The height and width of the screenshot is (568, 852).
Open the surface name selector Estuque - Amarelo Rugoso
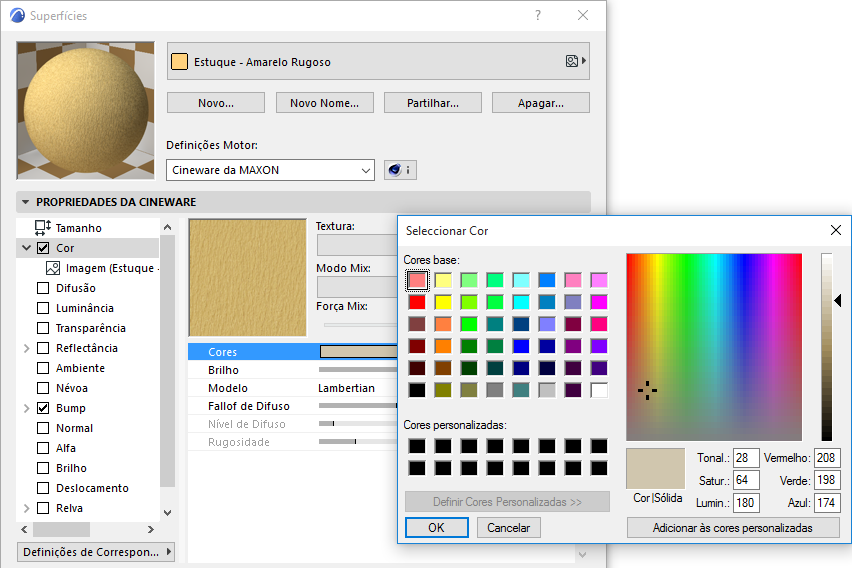coord(378,61)
